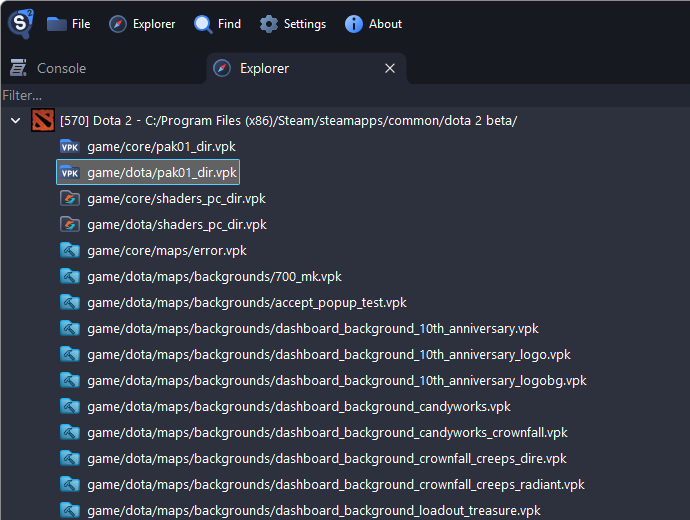Focus the Filter input field
The image size is (690, 520).
[x=345, y=95]
